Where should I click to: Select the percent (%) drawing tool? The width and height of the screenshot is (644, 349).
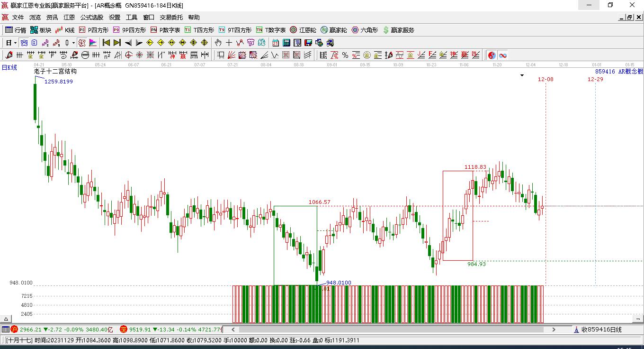[x=345, y=55]
